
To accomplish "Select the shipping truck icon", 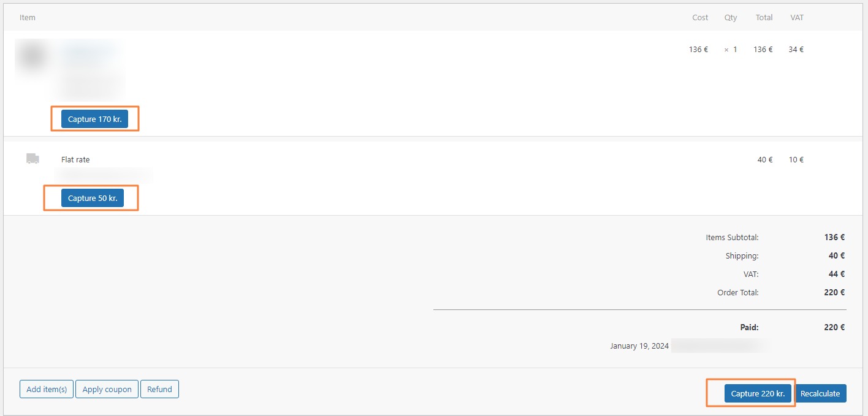I will pyautogui.click(x=32, y=159).
